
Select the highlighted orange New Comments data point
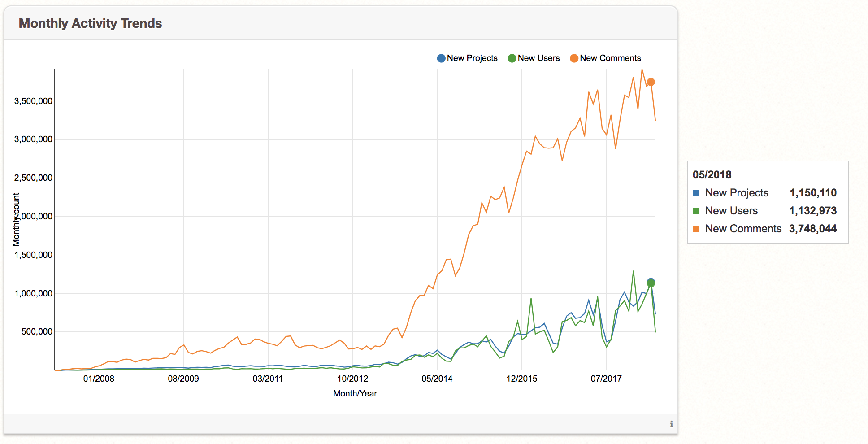point(651,82)
